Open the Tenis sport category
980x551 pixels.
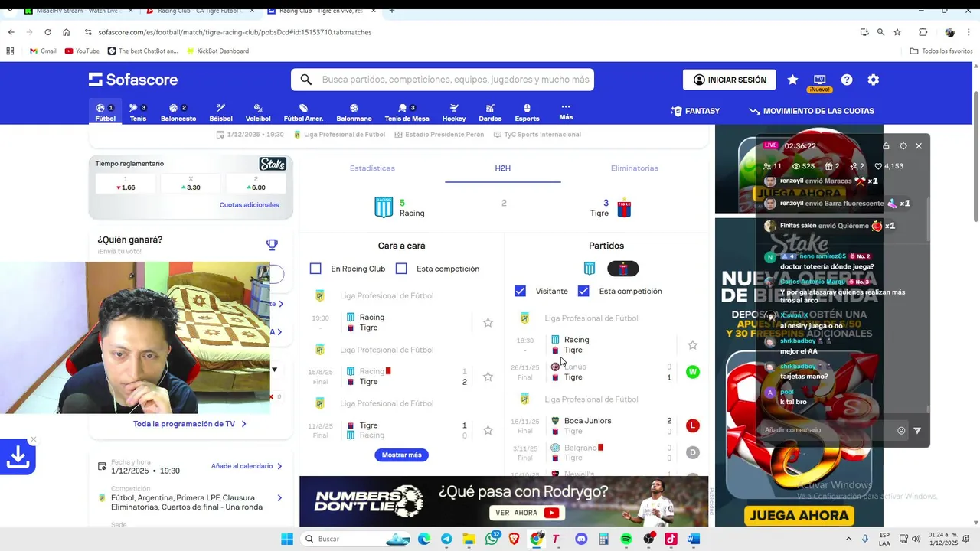(x=138, y=112)
